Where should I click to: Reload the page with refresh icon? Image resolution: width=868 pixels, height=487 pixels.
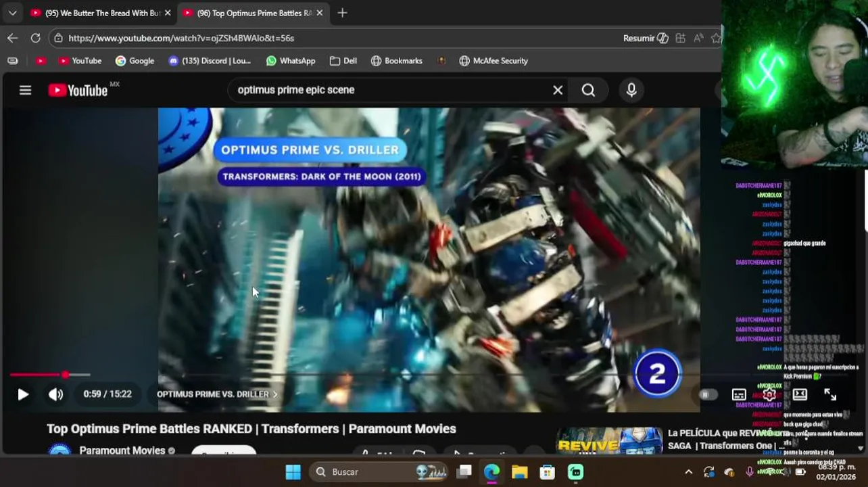pyautogui.click(x=35, y=38)
